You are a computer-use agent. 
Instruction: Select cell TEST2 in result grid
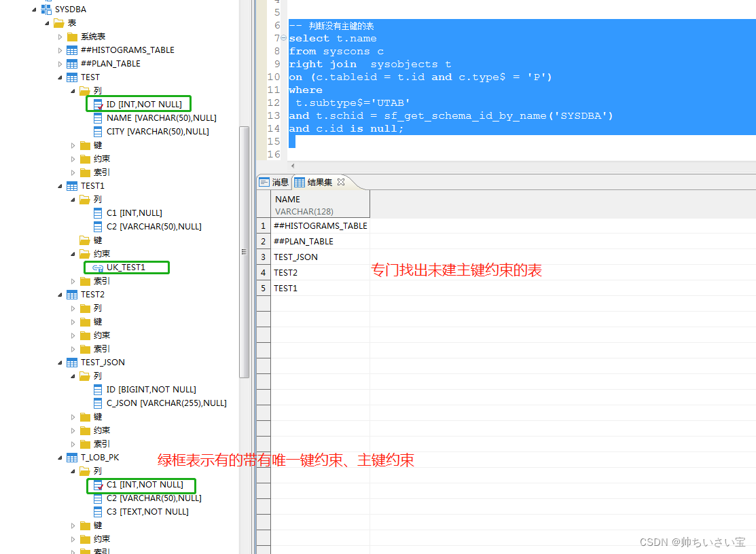click(320, 273)
